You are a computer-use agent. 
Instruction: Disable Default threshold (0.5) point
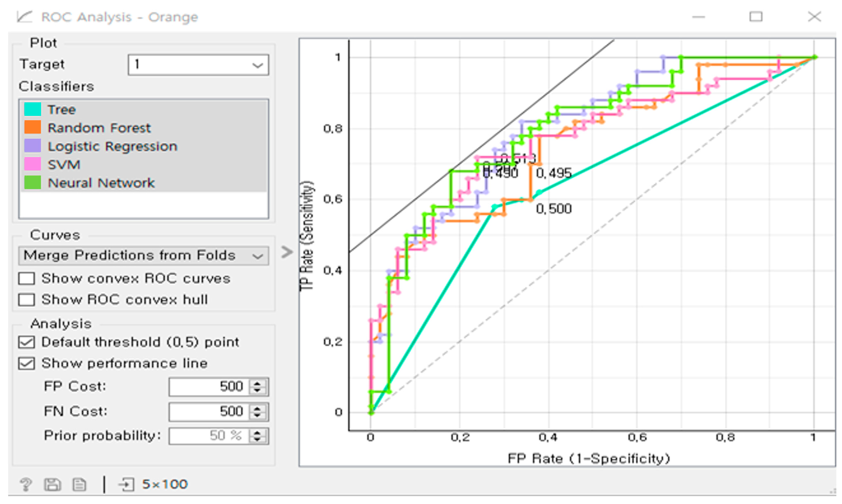click(x=26, y=342)
